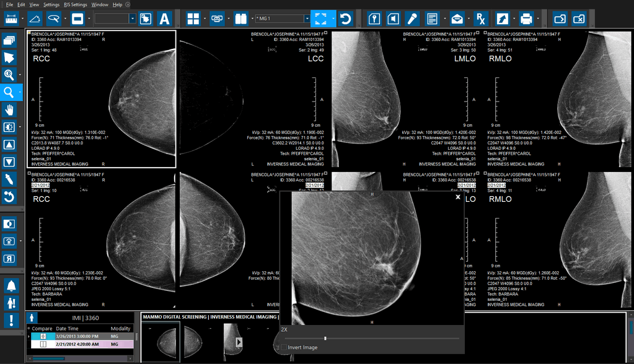This screenshot has width=634, height=364.
Task: Check compare box for 3/26/2013 study
Action: coord(43,336)
